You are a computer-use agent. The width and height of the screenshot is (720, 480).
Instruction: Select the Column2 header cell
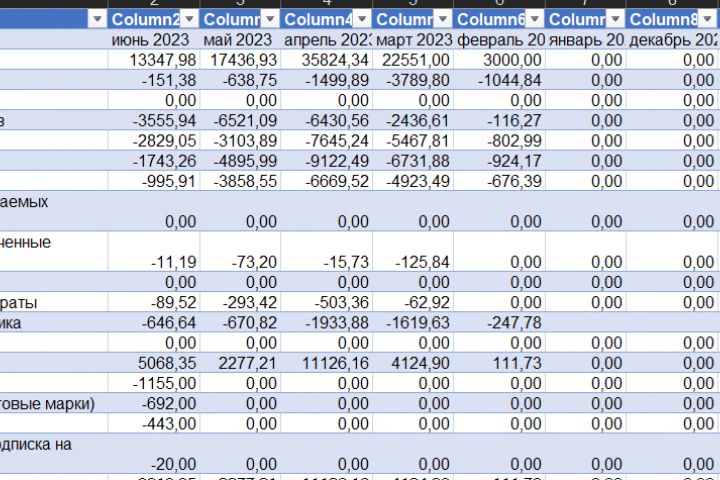[x=154, y=19]
